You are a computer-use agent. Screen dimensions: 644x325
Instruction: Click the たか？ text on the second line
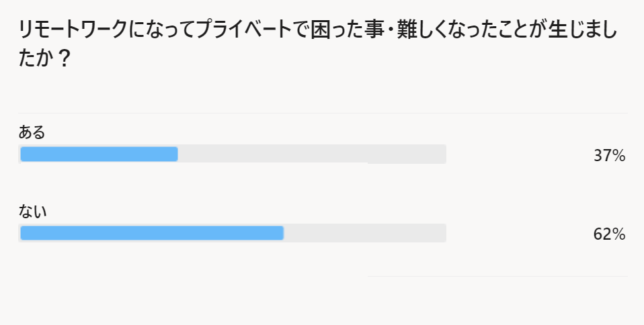pos(44,58)
